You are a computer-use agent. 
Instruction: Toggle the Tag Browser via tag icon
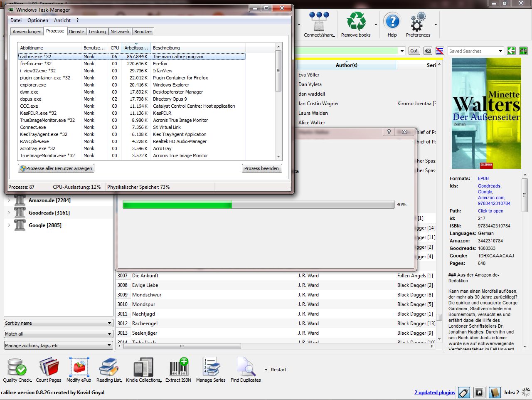tap(464, 392)
